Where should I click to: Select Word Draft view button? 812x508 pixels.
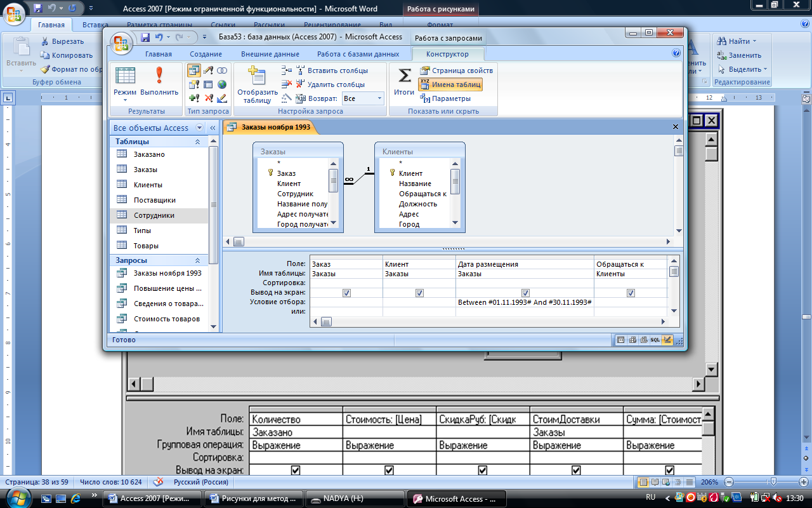click(690, 482)
